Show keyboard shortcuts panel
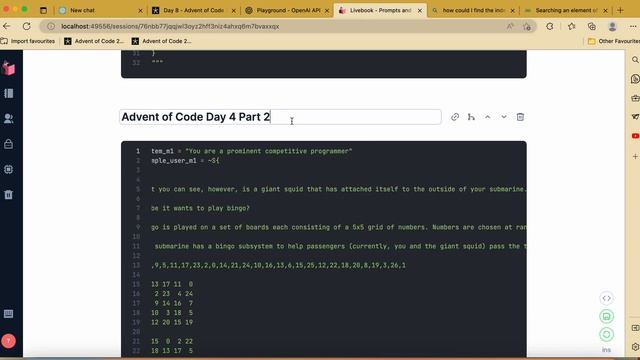This screenshot has height=360, width=640. tap(9, 314)
